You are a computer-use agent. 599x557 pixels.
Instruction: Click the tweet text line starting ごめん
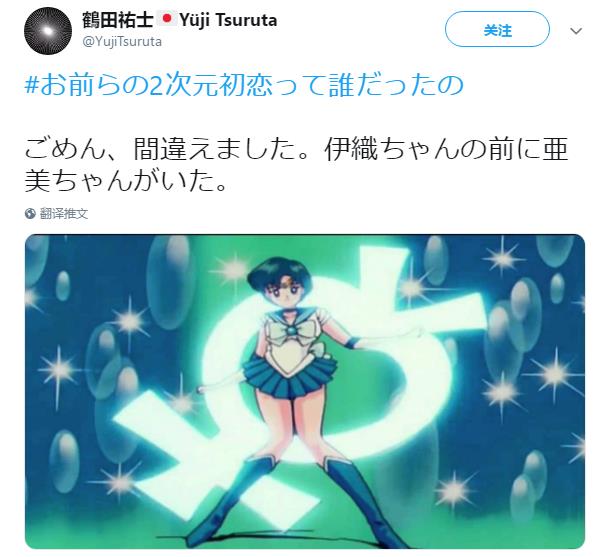[297, 149]
